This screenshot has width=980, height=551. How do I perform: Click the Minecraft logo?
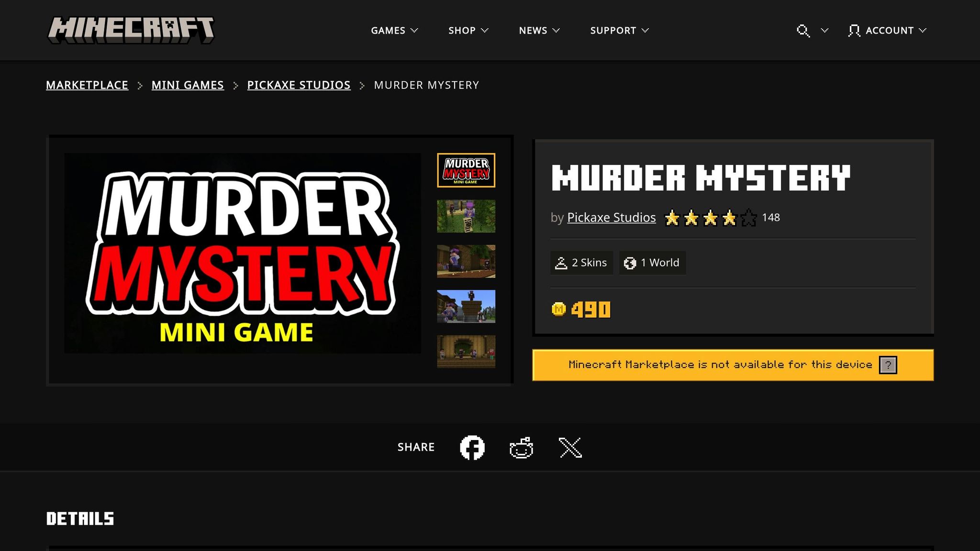coord(131,30)
